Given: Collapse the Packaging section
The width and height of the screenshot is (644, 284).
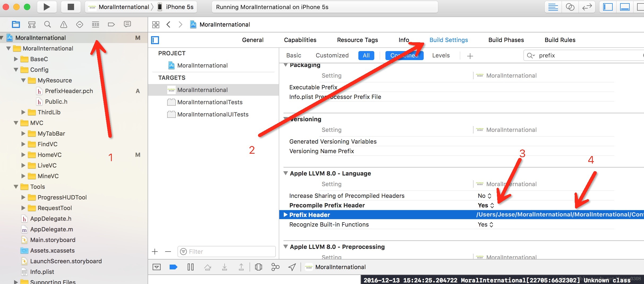Looking at the screenshot, I should (x=286, y=65).
